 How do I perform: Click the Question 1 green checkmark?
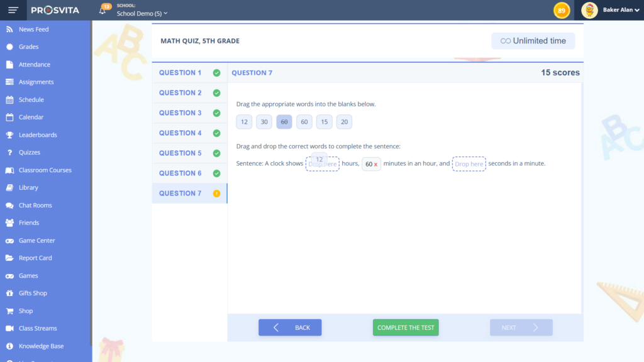coord(216,73)
